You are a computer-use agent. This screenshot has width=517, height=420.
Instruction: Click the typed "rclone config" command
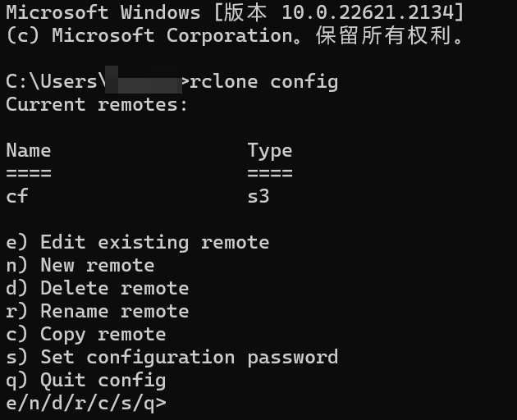click(263, 81)
